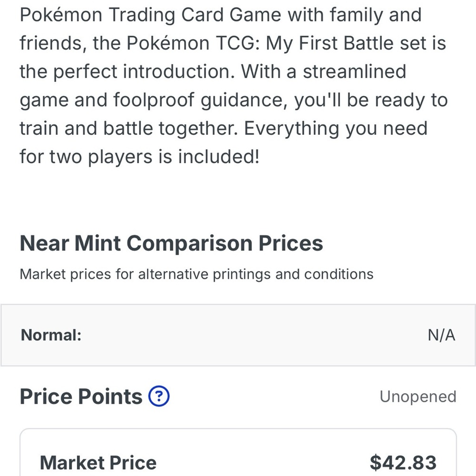Click the N/A value in Normal row

click(x=441, y=336)
